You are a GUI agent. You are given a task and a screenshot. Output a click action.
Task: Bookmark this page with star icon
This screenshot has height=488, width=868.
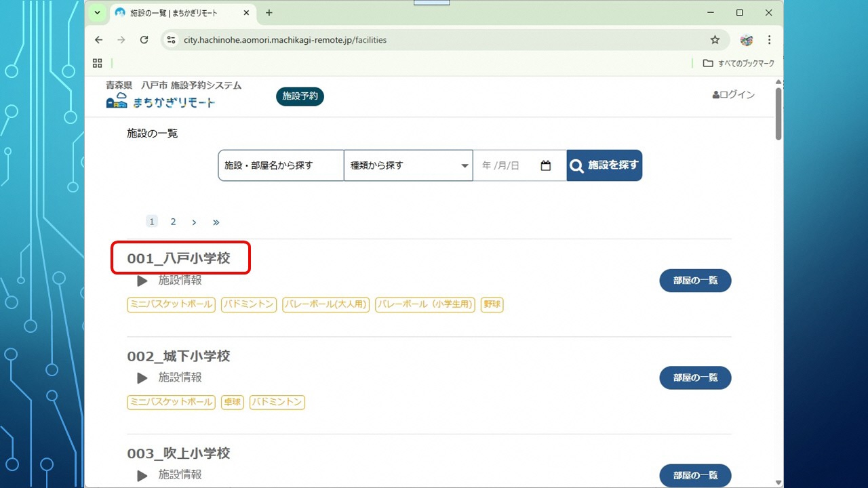715,40
